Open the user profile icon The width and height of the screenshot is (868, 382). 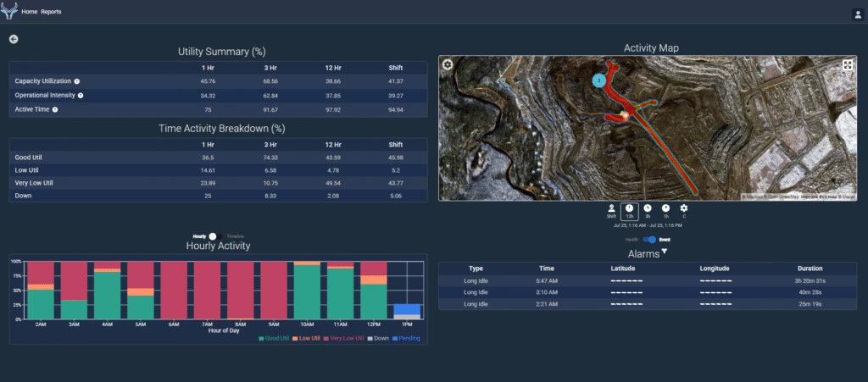[x=857, y=14]
